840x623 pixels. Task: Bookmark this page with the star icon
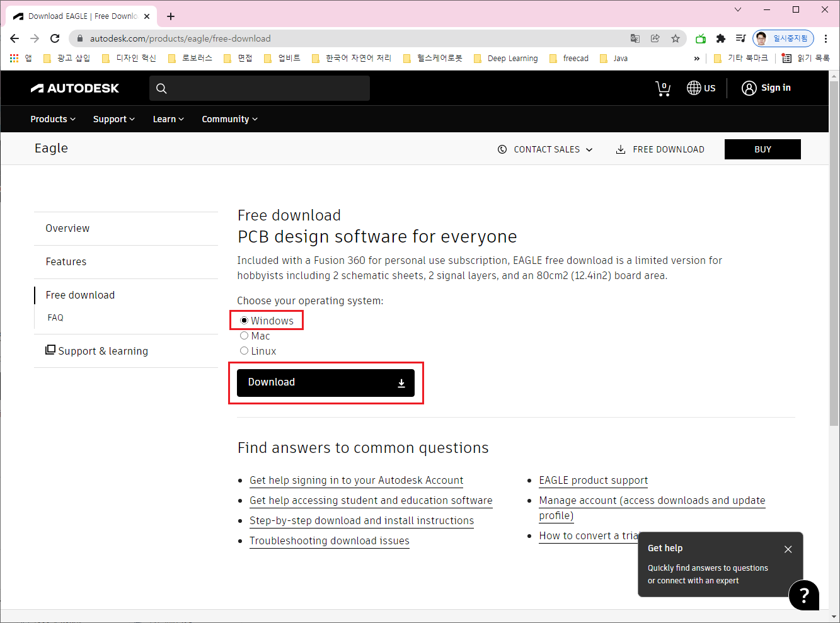[x=676, y=38]
